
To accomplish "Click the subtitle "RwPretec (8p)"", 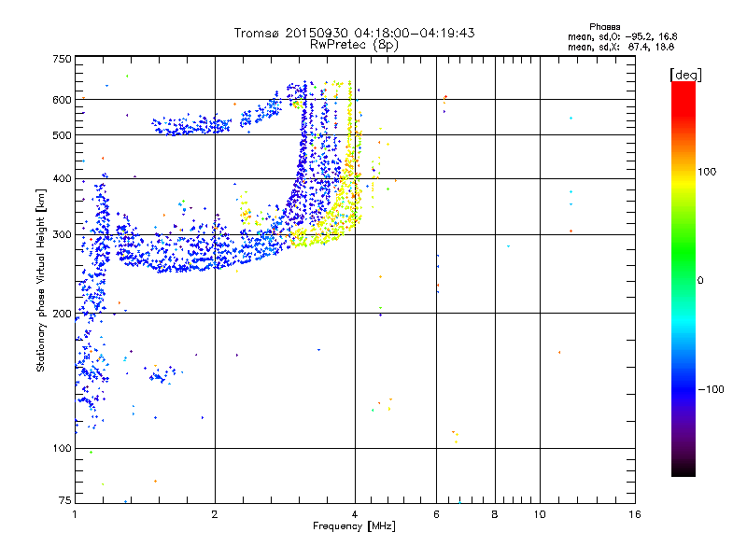I will tap(354, 45).
